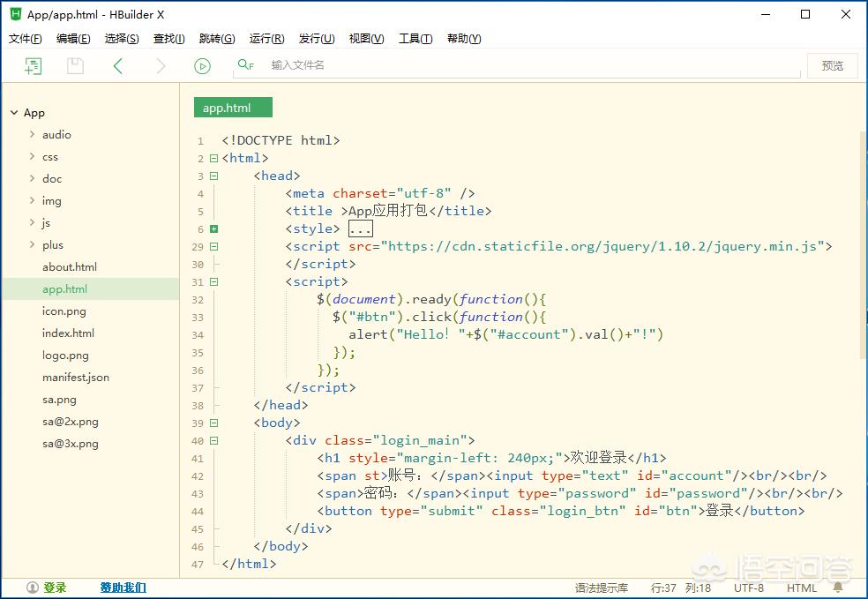
Task: Click the HBuilder X logo in title bar
Action: (x=16, y=14)
